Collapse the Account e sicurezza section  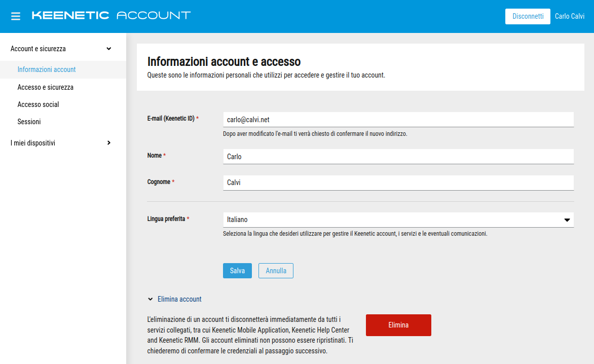[108, 49]
